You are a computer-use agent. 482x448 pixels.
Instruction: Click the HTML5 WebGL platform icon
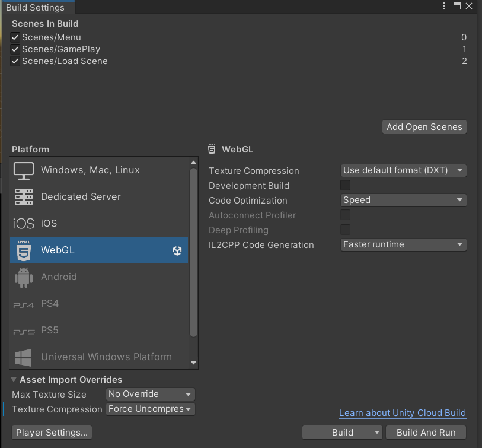24,250
